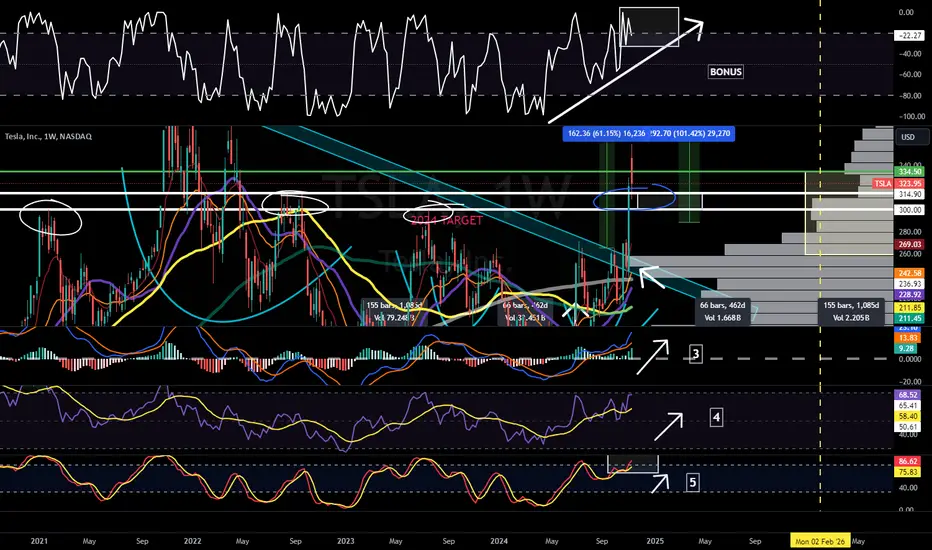
Task: Click the -22.27 oscillator value label
Action: [x=910, y=36]
